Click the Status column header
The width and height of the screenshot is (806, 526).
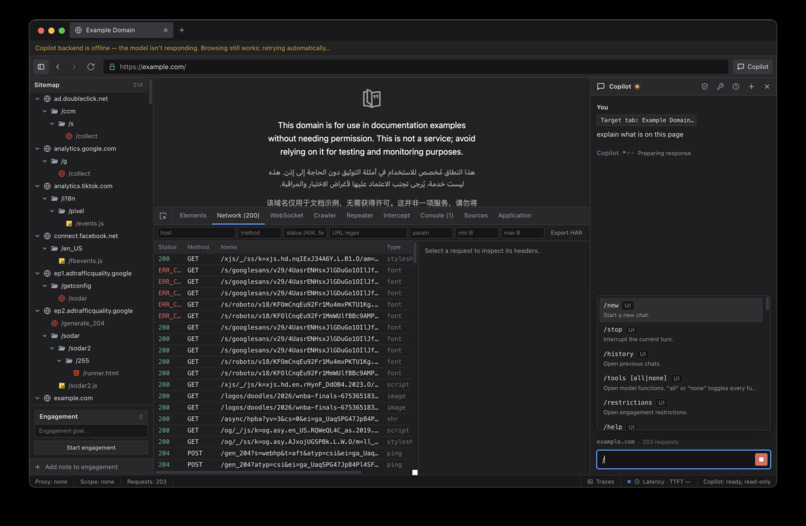168,247
